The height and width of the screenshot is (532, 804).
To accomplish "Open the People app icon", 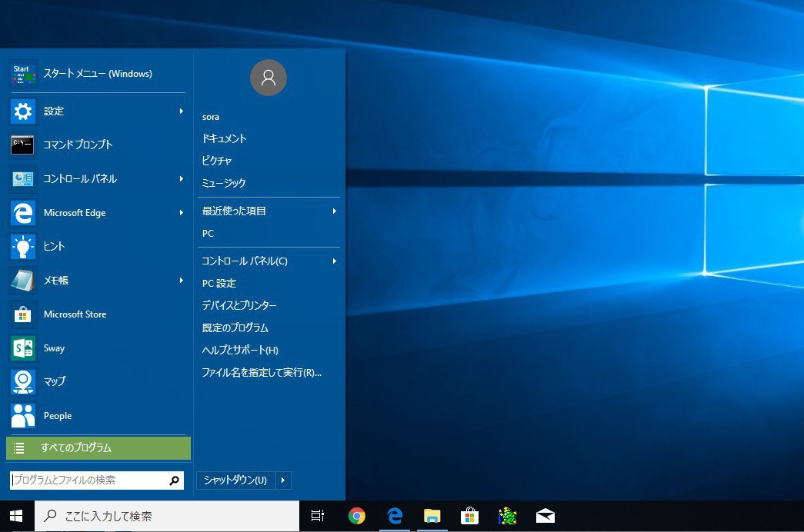I will 23,416.
